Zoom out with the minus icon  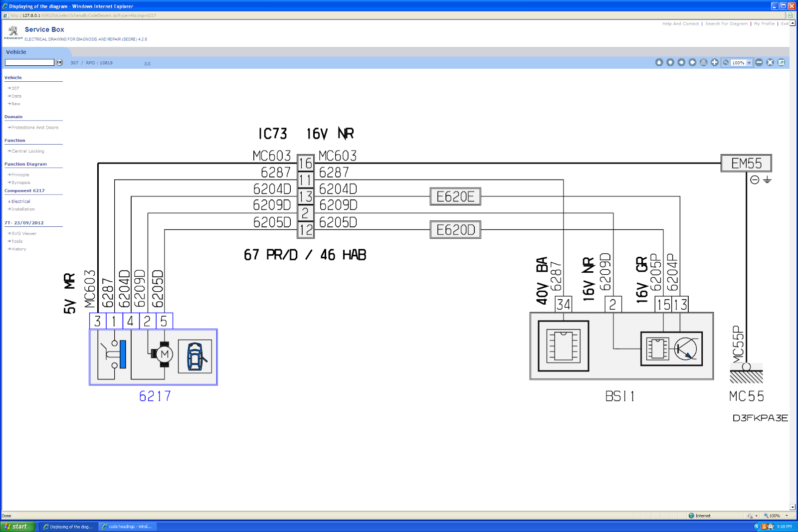(759, 62)
